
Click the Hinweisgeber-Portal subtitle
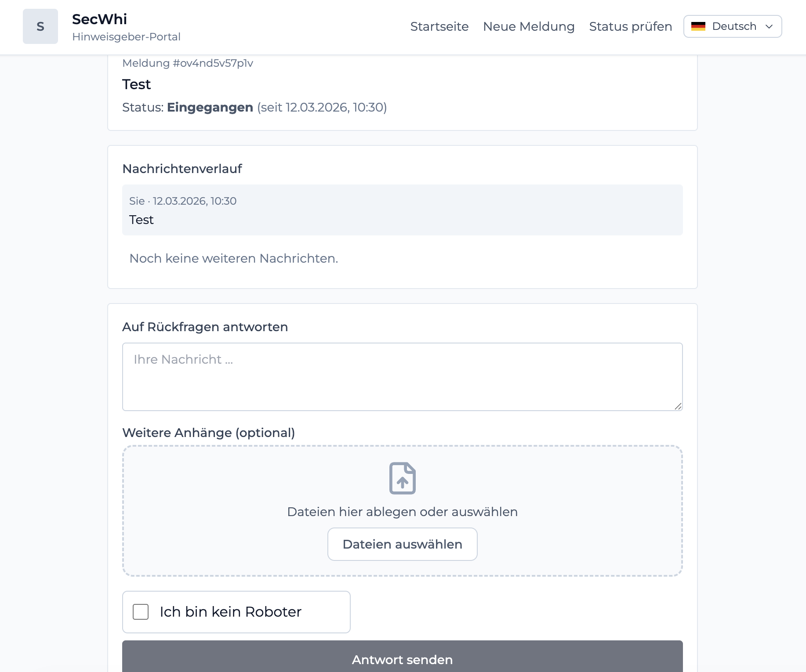point(126,37)
